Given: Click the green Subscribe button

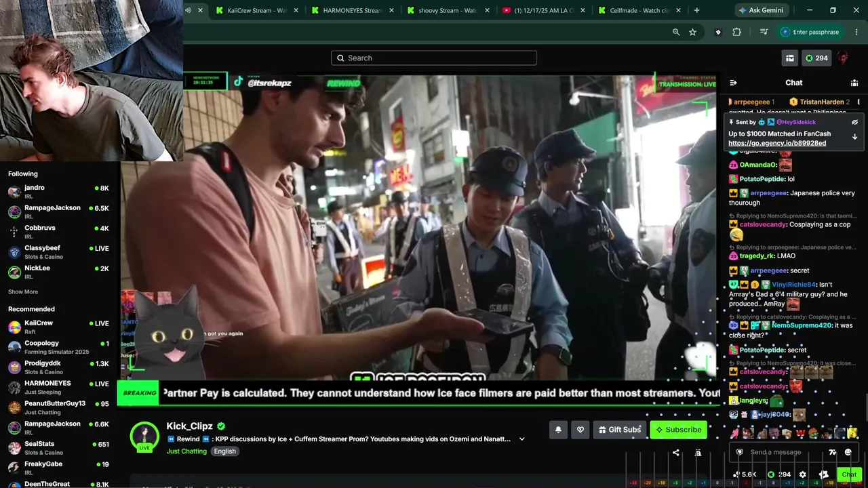Looking at the screenshot, I should click(678, 430).
